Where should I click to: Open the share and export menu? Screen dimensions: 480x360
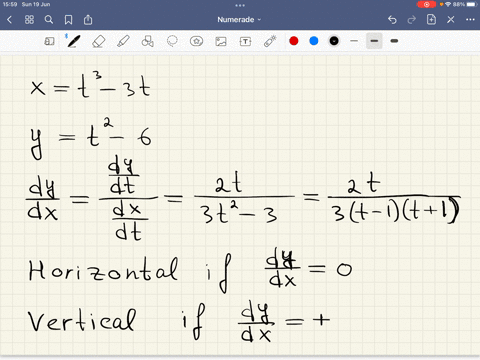point(88,20)
